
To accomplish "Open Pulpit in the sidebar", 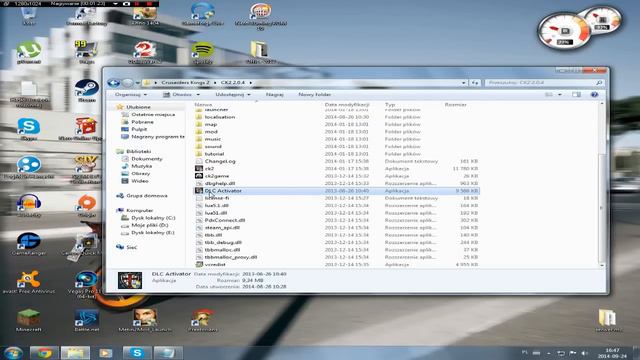I will coord(139,129).
